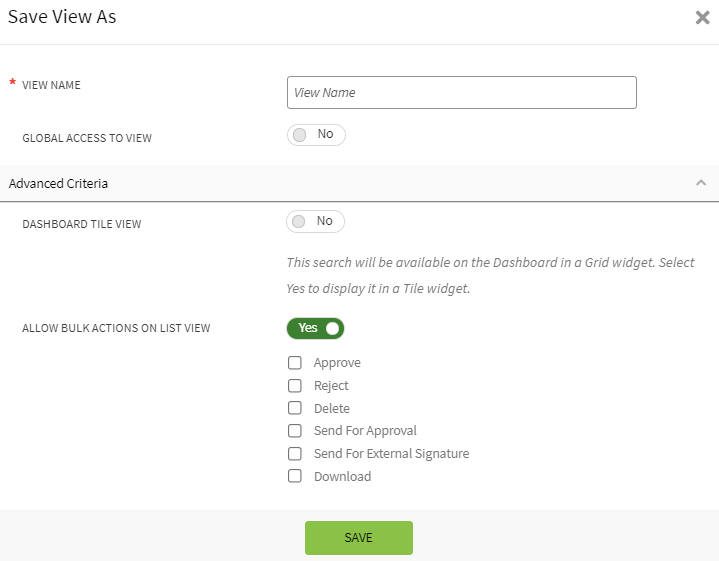Mark the Send For External Signature checkbox

[x=295, y=454]
